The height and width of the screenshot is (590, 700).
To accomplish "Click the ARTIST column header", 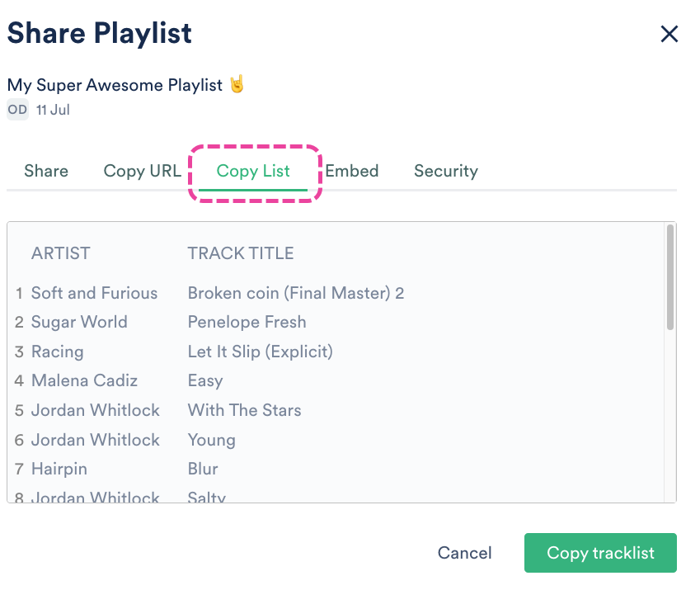I will [61, 253].
